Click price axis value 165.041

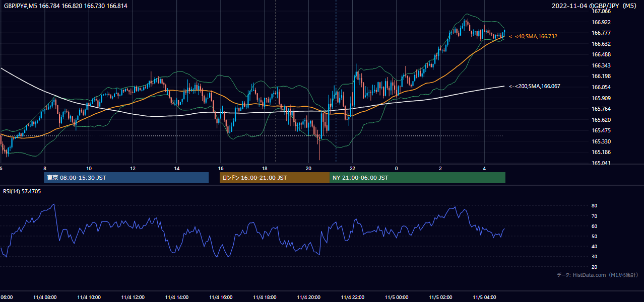click(x=601, y=163)
